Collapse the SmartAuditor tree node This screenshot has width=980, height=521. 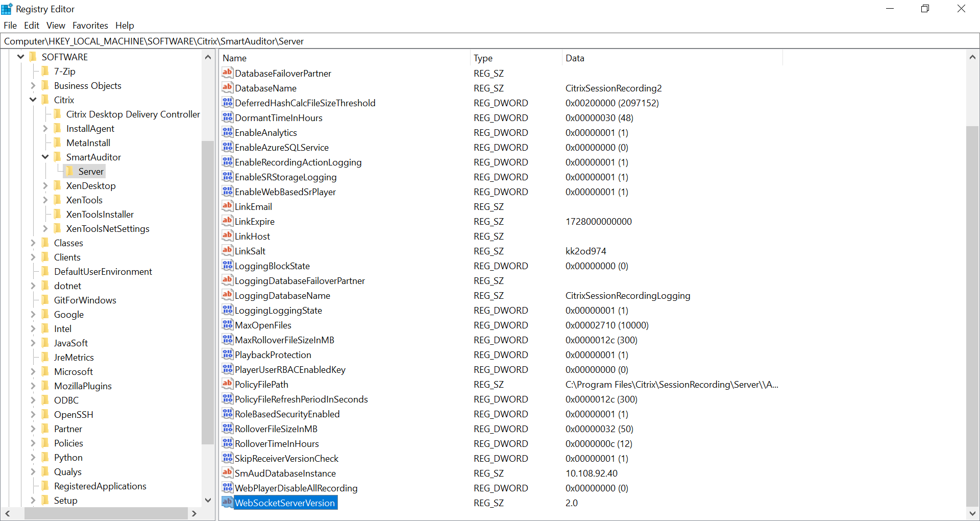tap(45, 157)
